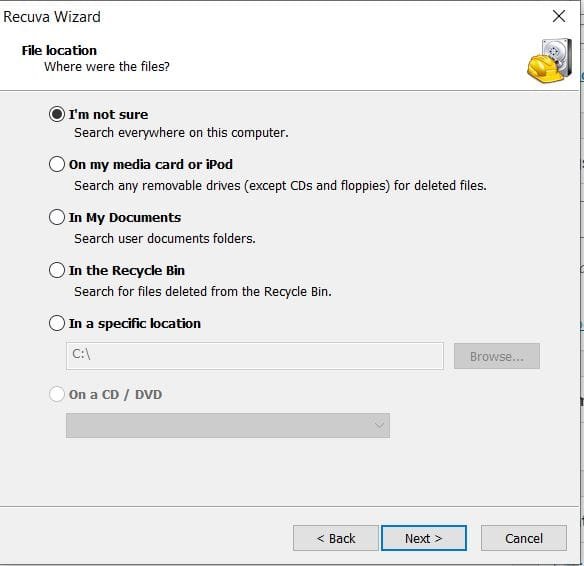584x566 pixels.
Task: Click the Recuva hard hat drive icon
Action: 550,60
